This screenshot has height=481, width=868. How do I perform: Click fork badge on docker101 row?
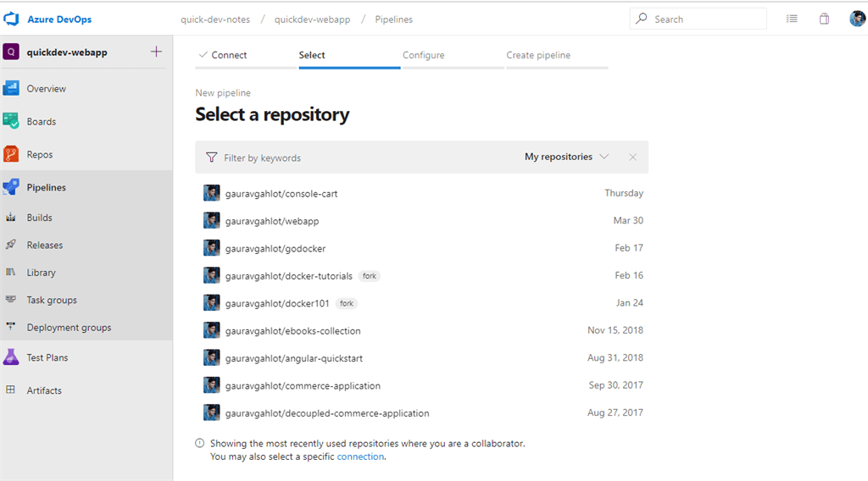347,303
